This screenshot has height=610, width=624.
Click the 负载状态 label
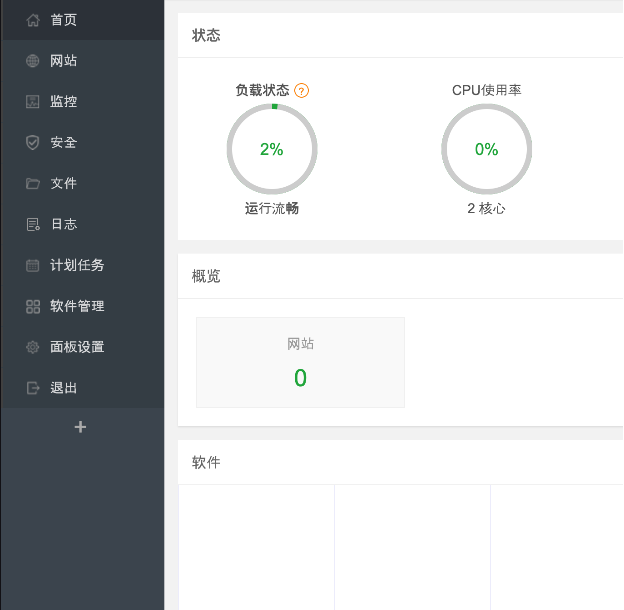262,90
